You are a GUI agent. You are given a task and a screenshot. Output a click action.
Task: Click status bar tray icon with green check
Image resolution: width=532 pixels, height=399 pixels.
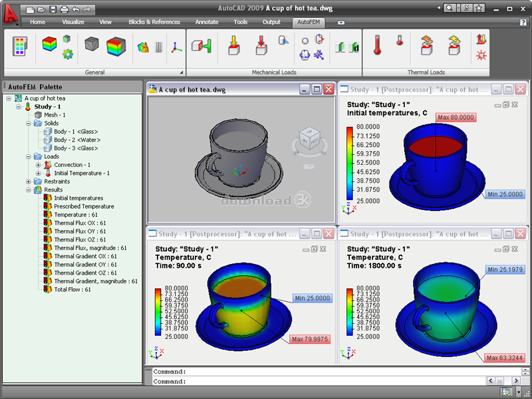(507, 392)
